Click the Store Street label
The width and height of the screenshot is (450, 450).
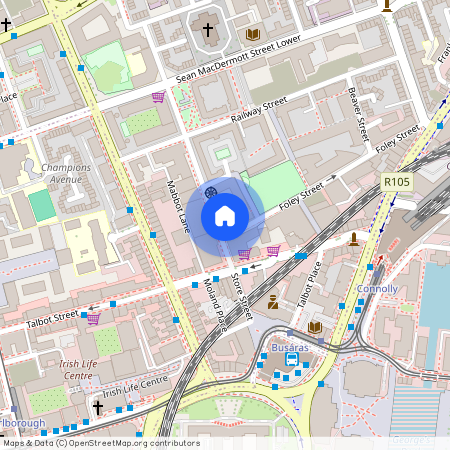click(242, 297)
